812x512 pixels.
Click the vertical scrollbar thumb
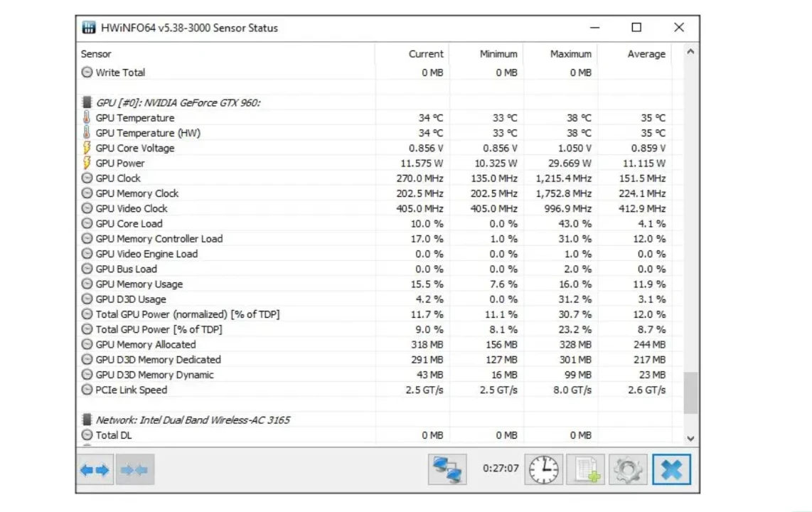[x=690, y=393]
